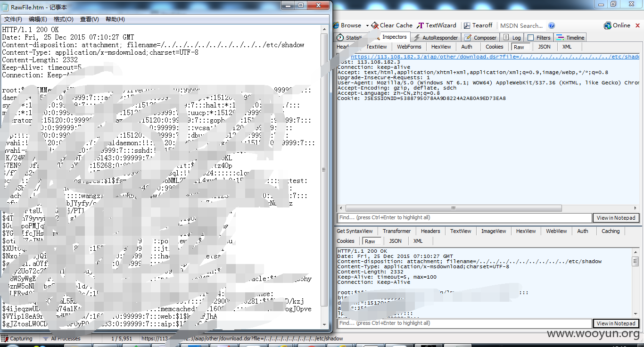Click the request pane View in Notepad button
This screenshot has width=644, height=347.
point(616,218)
